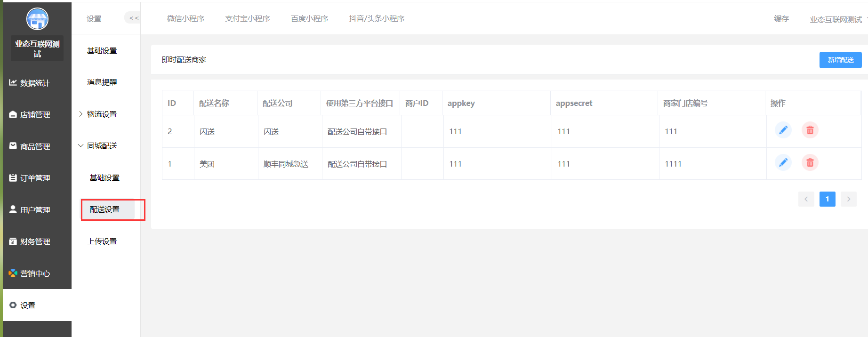Open 财务管理 in the sidebar
Viewport: 868px width, 337px height.
click(37, 241)
